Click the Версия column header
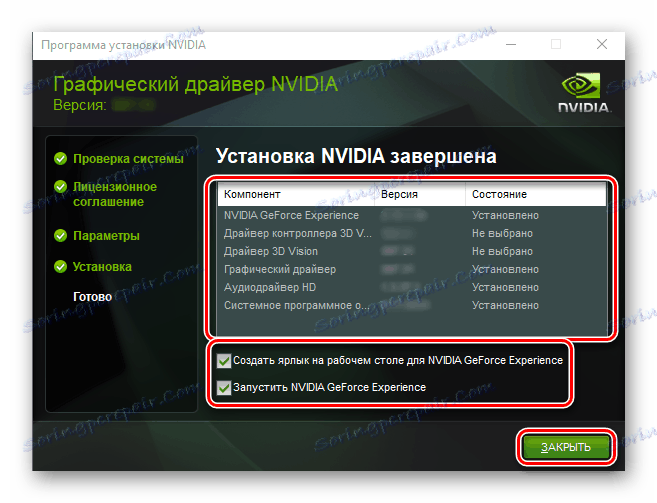The width and height of the screenshot is (657, 503). [419, 194]
